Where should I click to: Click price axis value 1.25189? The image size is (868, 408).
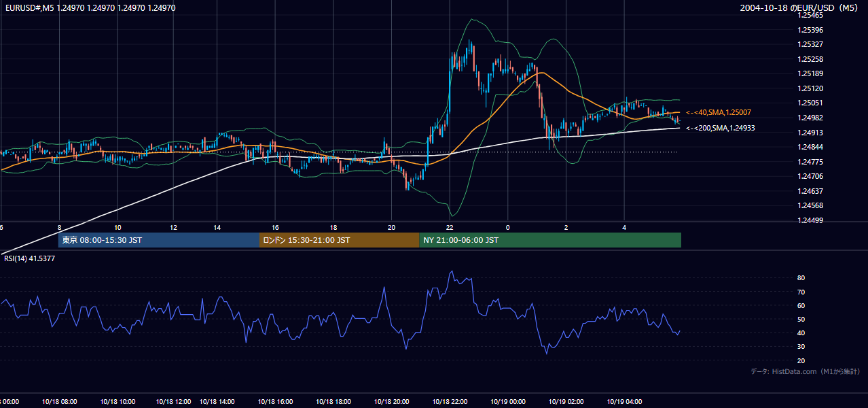[x=810, y=73]
